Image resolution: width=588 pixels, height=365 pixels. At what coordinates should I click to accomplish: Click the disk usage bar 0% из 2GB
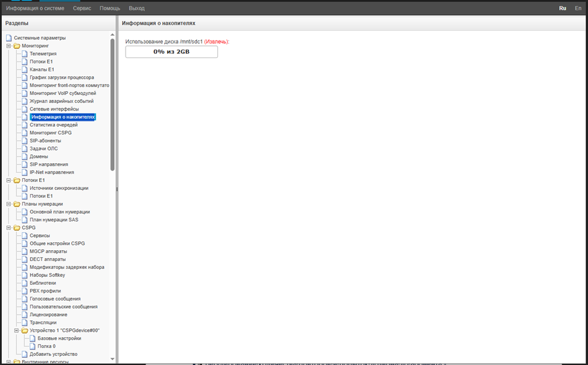pyautogui.click(x=171, y=52)
